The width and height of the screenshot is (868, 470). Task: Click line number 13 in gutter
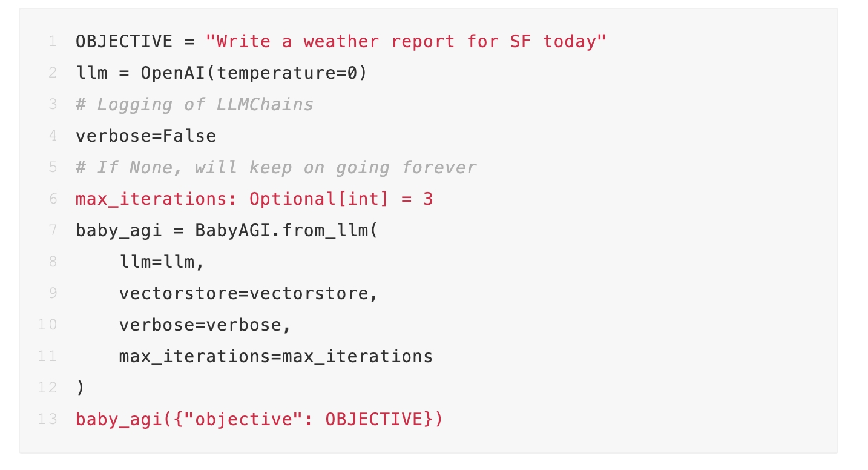[47, 419]
